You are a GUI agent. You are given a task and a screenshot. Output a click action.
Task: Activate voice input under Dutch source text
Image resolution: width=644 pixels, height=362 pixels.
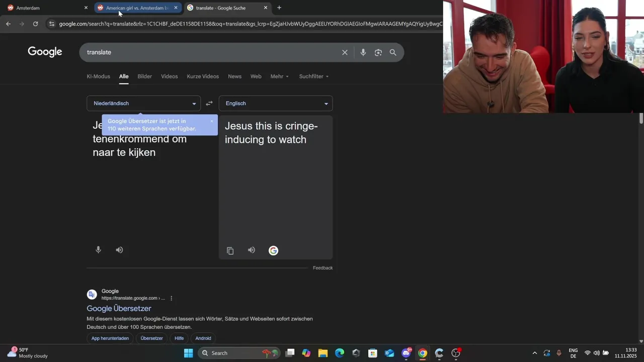click(99, 250)
